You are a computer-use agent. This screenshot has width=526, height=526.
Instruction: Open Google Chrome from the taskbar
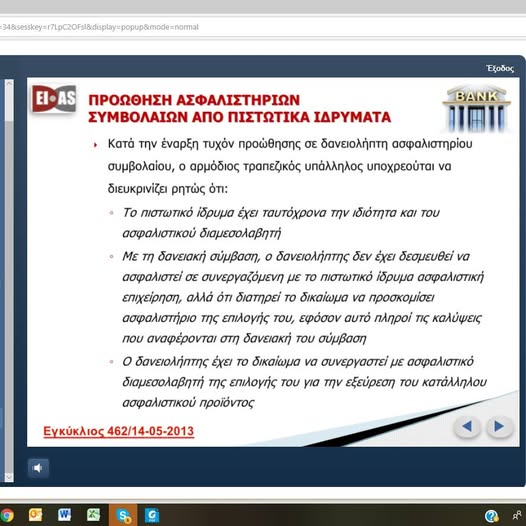click(7, 515)
